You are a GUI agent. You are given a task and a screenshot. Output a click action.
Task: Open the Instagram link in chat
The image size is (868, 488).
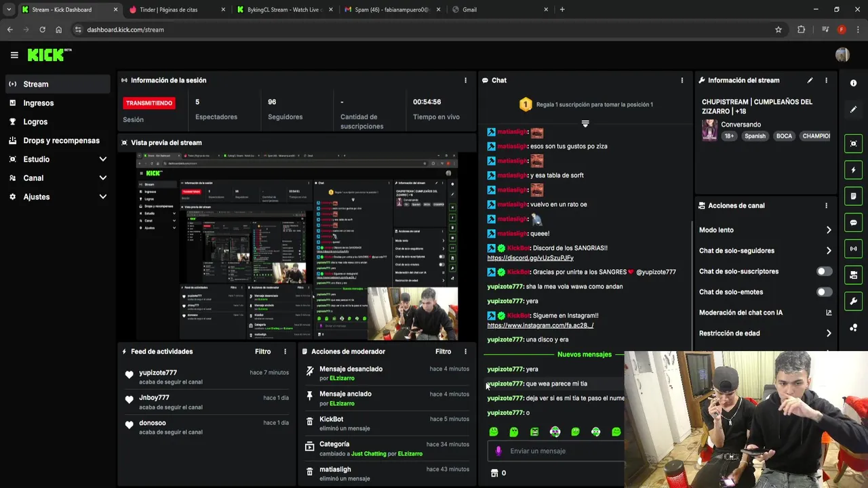point(540,325)
